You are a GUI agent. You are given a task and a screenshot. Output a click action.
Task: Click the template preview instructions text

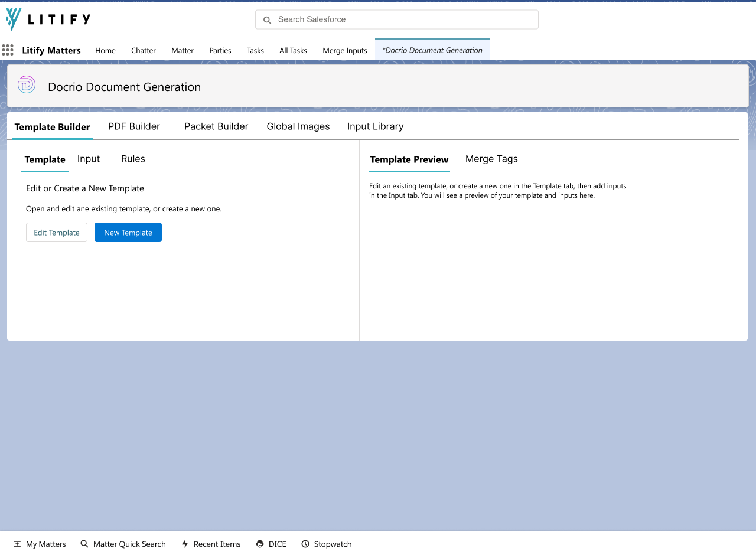[498, 191]
